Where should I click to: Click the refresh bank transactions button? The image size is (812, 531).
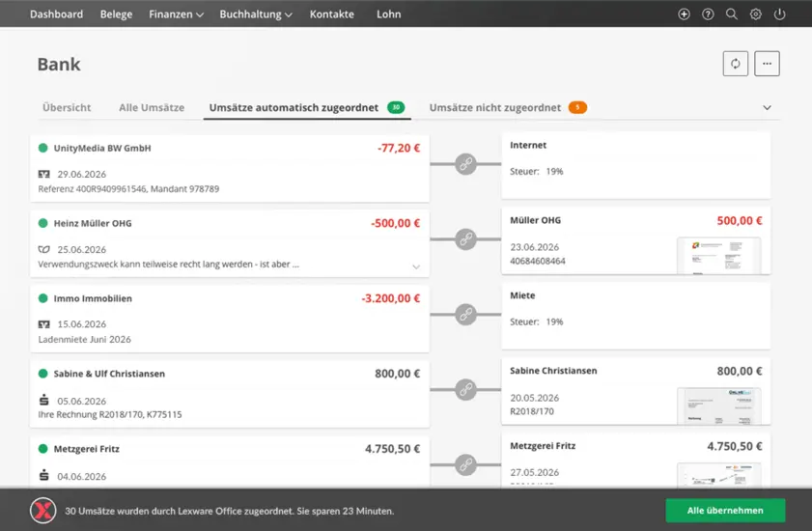point(735,64)
